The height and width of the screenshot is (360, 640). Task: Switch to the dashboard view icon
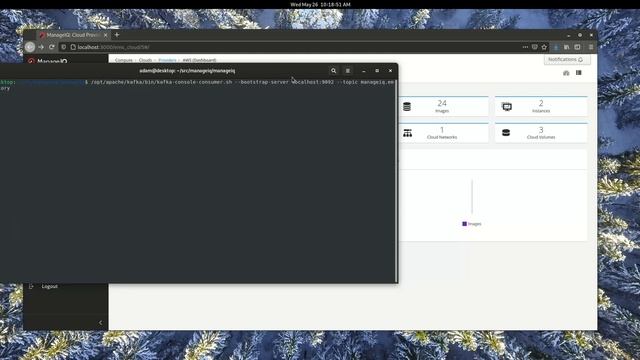point(566,73)
